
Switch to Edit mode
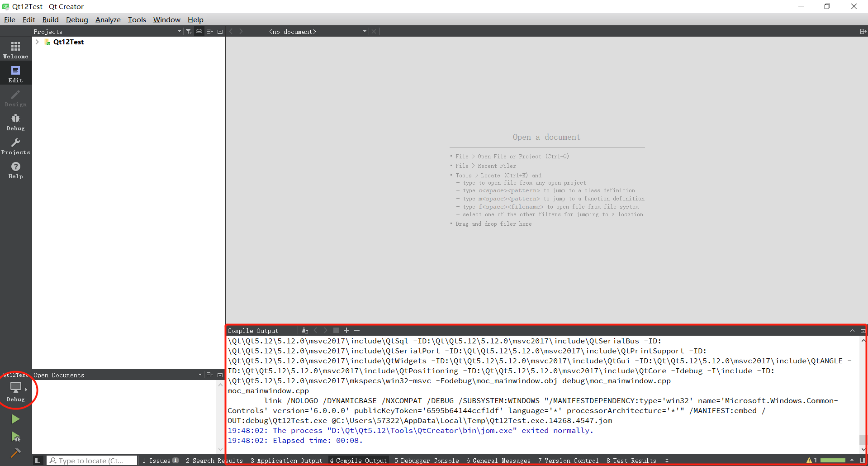pos(16,74)
